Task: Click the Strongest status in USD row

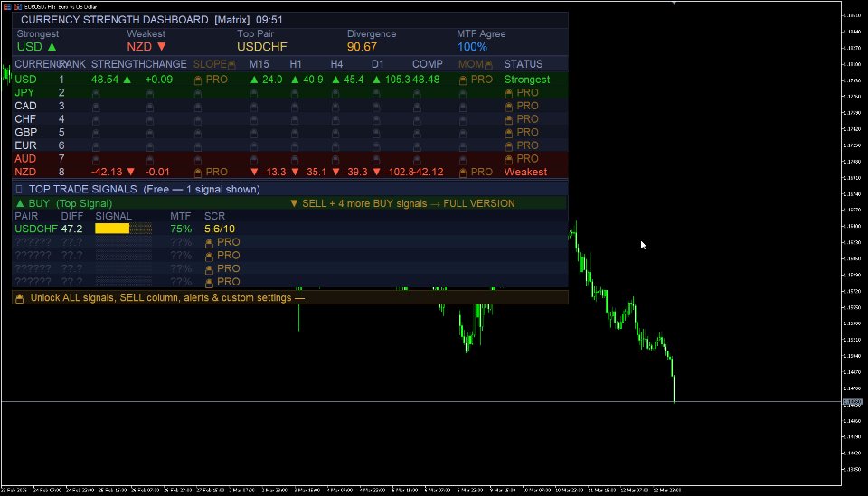Action: pos(526,80)
